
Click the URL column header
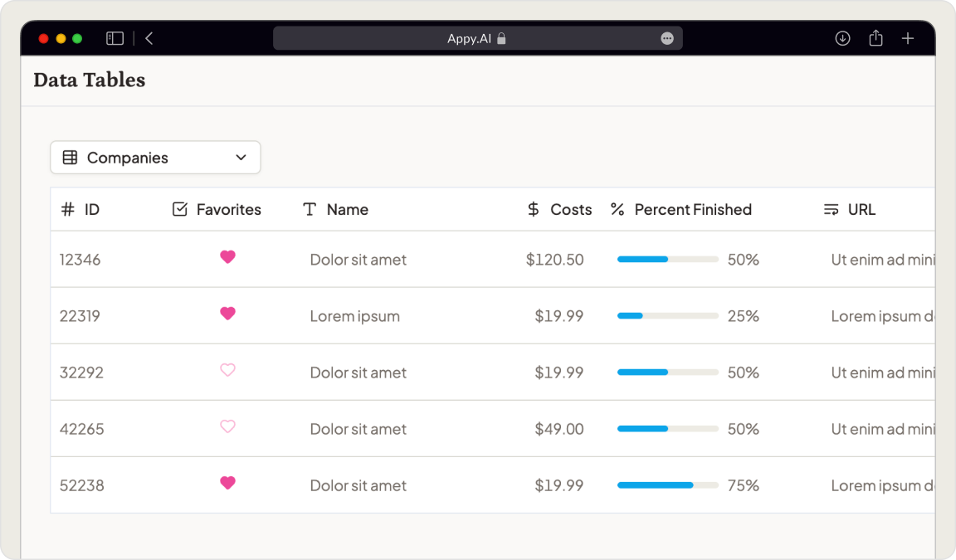[x=861, y=210]
